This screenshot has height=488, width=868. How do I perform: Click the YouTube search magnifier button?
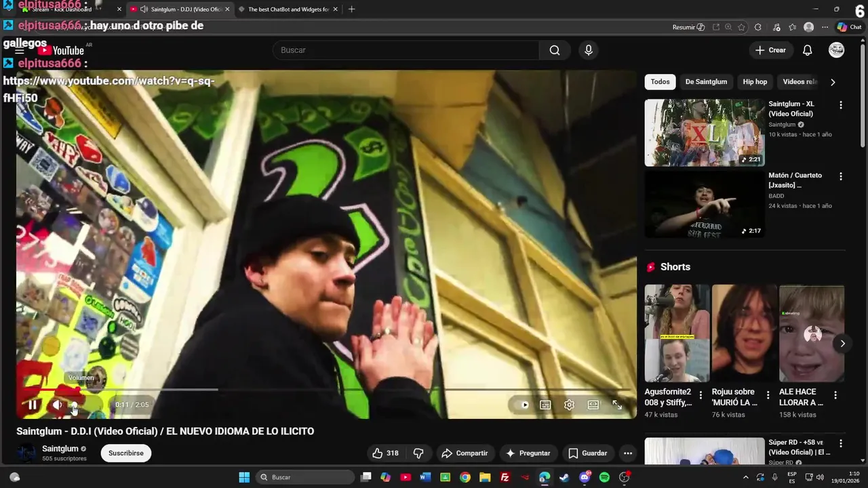(555, 50)
